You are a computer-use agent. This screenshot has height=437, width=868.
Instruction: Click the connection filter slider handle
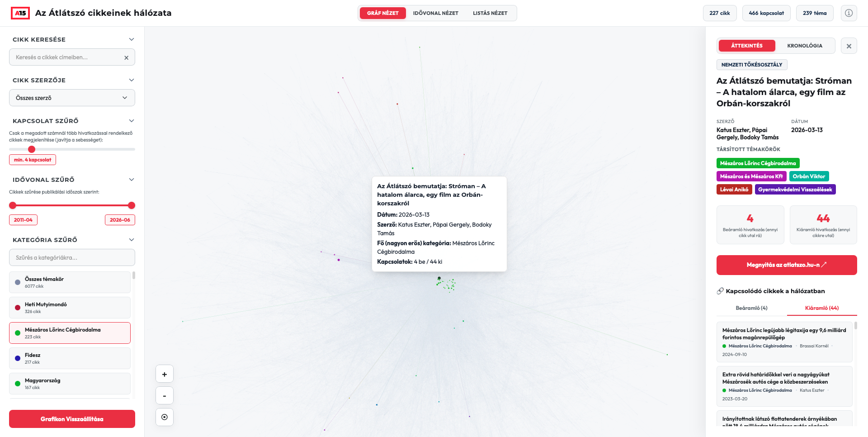click(x=32, y=149)
